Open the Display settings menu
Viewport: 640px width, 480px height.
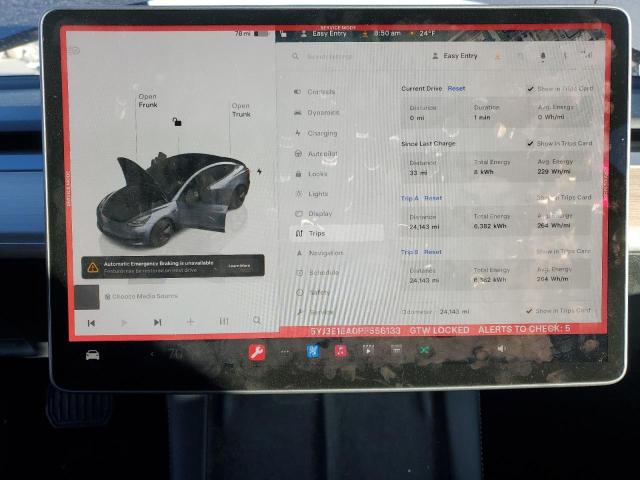click(x=313, y=213)
